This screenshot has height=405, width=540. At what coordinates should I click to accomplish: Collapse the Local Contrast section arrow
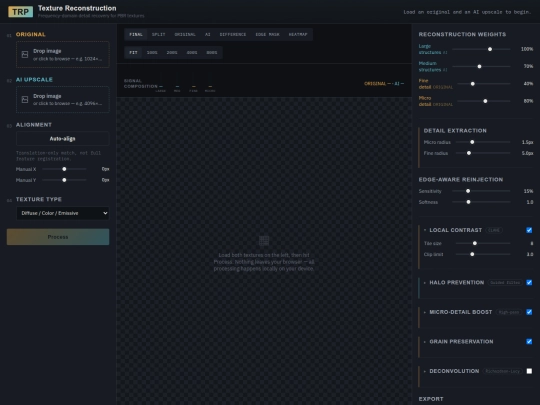click(425, 230)
